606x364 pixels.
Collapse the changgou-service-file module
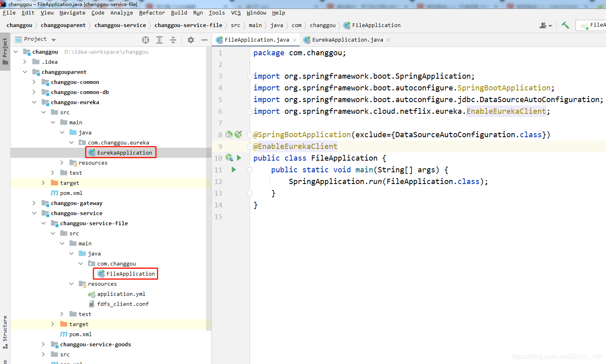44,223
